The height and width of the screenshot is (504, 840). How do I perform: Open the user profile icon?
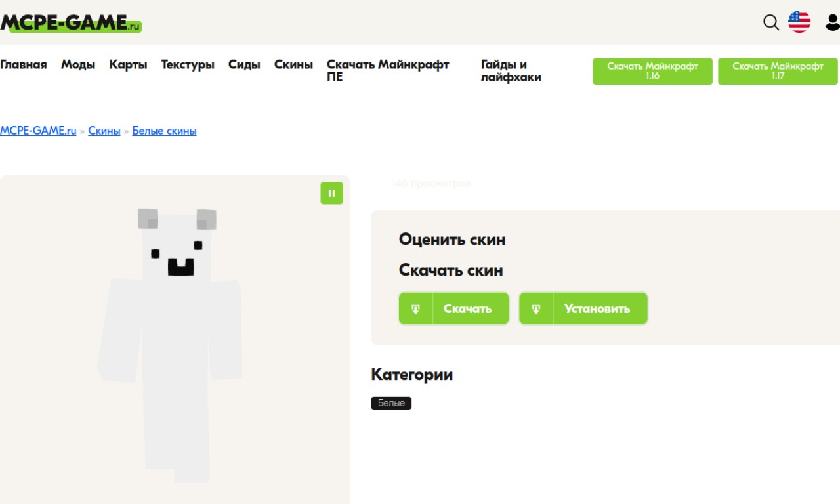coord(833,22)
